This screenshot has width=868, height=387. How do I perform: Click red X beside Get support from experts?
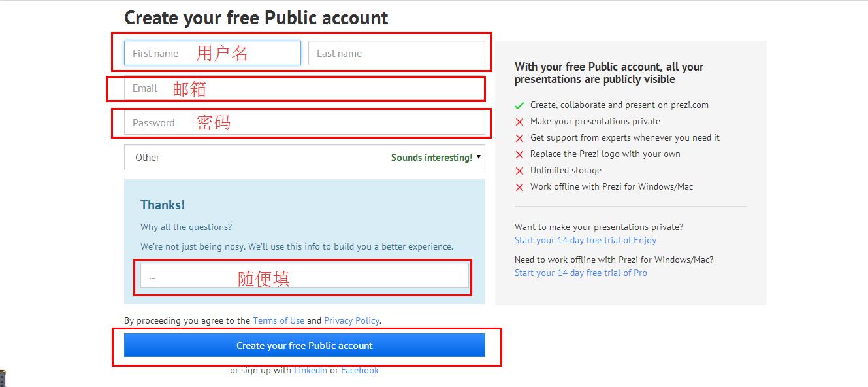tap(519, 138)
